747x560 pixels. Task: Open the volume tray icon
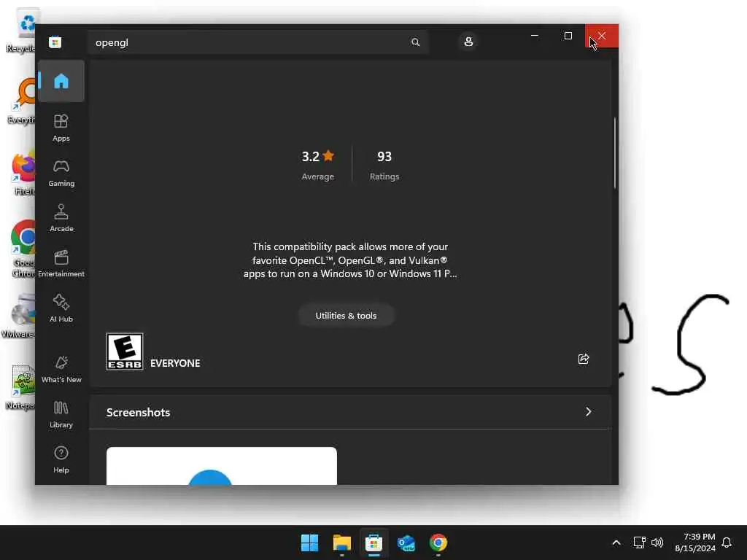coord(657,542)
